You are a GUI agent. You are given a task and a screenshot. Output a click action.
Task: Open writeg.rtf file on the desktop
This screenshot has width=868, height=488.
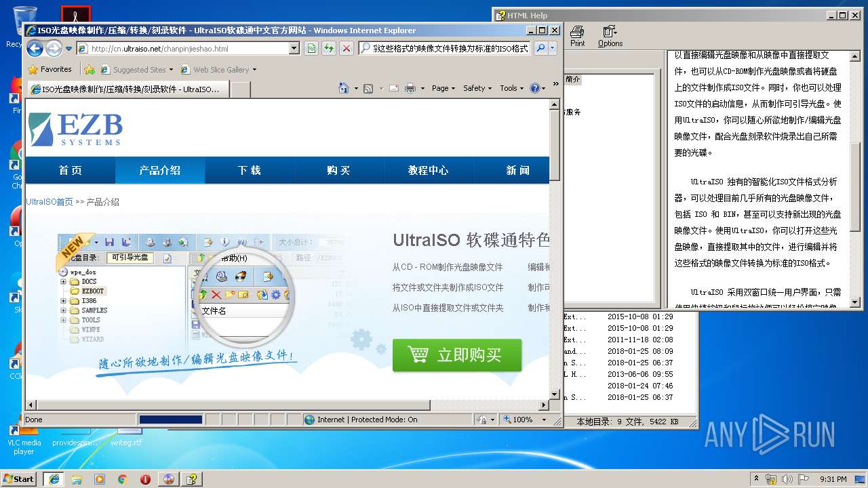coord(126,436)
